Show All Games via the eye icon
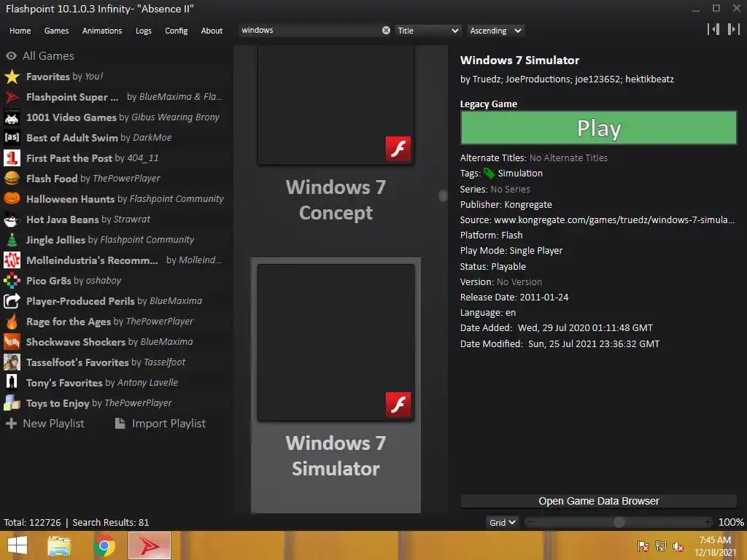747x560 pixels. click(x=12, y=56)
